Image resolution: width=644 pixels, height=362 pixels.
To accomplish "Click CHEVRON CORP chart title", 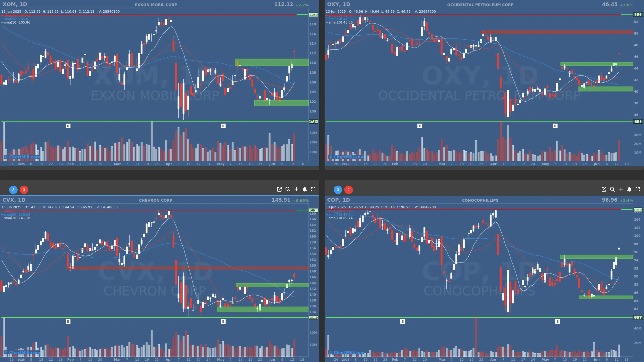I will click(156, 200).
